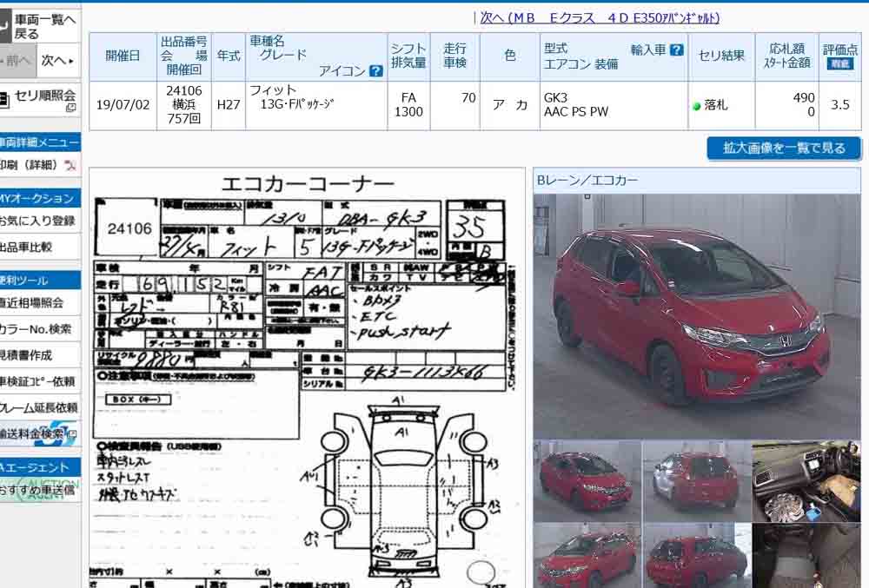
Task: Follow the next-vehicle link 次へ (MB Eクラス)
Action: click(600, 17)
